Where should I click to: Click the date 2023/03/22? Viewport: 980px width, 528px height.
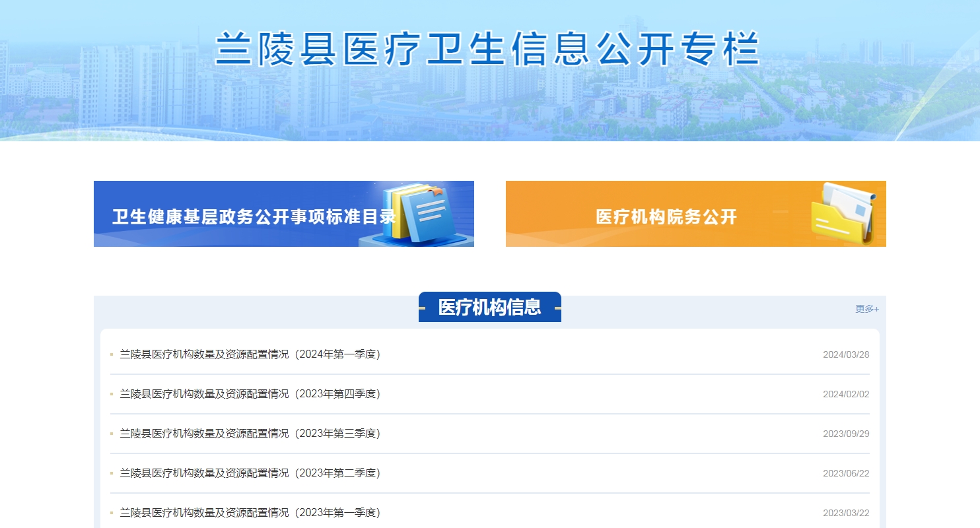click(x=846, y=513)
